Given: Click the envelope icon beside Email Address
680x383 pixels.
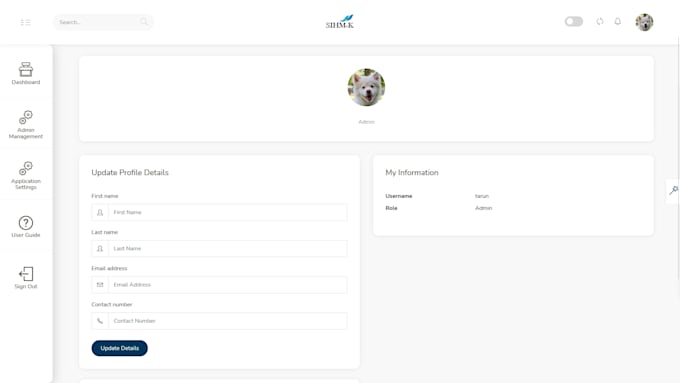Looking at the screenshot, I should 100,285.
